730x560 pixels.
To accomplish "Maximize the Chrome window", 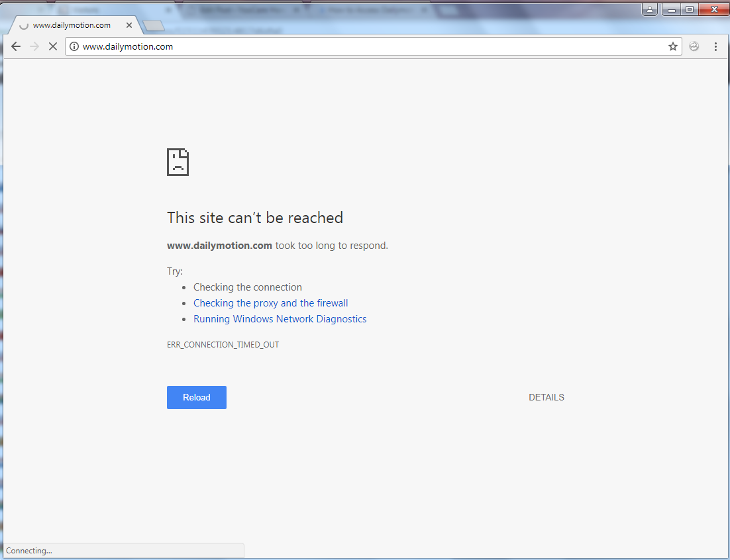I will click(690, 9).
